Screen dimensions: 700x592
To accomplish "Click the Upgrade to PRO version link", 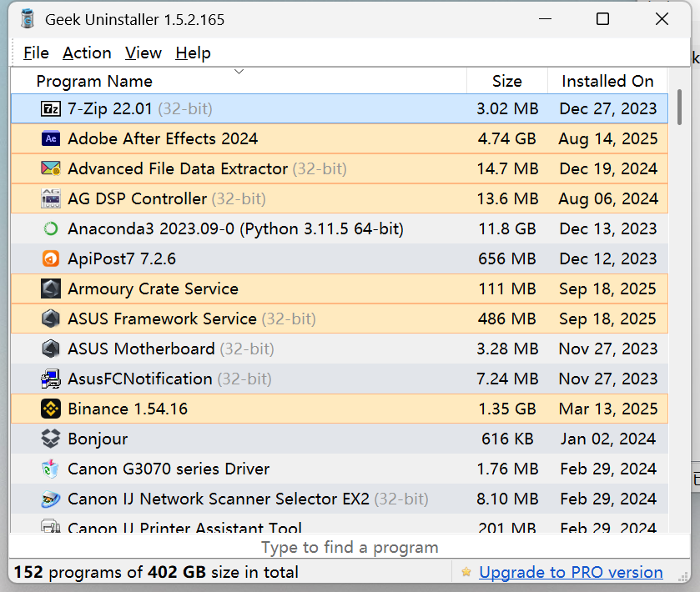I will [571, 572].
